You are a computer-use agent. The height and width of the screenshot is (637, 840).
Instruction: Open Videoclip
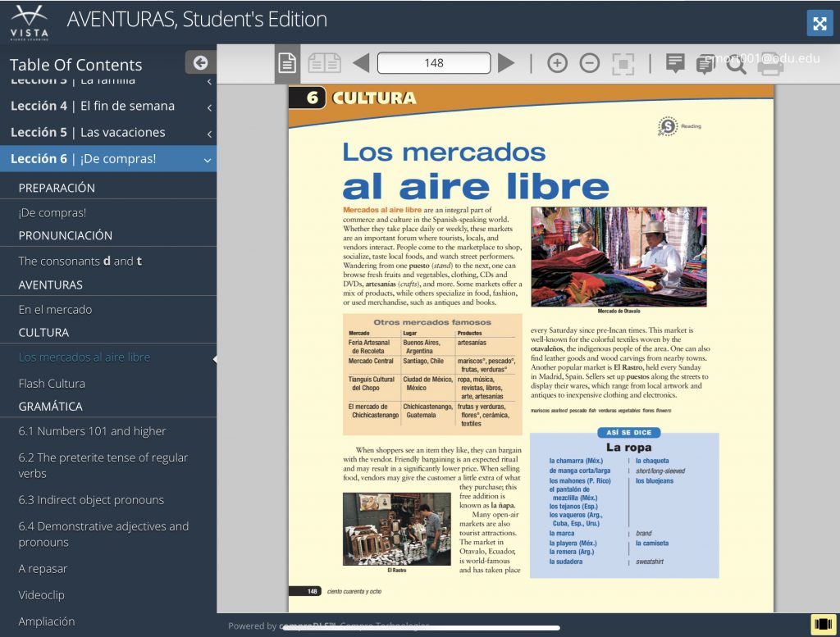pyautogui.click(x=41, y=594)
